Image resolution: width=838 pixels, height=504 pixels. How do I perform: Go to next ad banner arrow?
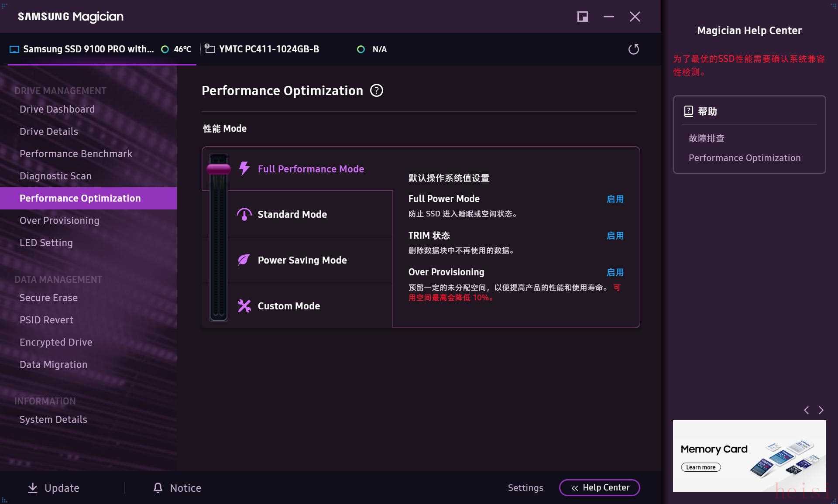[821, 410]
